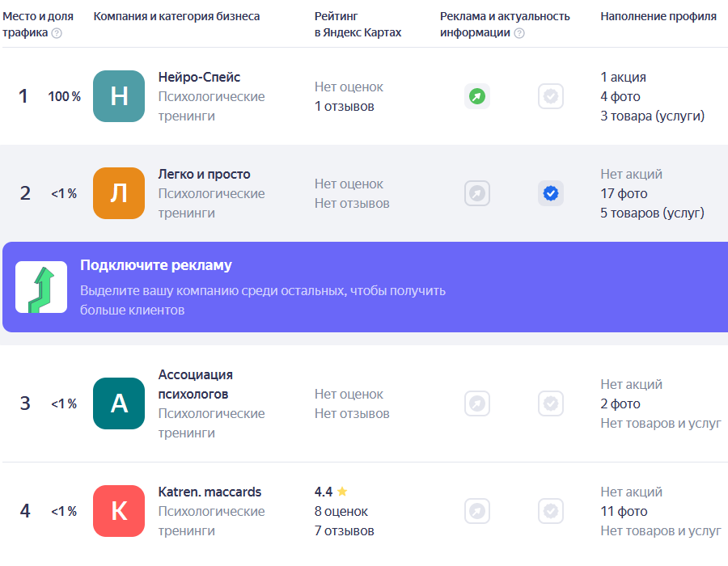Click the dark teal 'А' avatar of Ассоциация психологов
Screen dimensions: 728x566
pos(119,403)
